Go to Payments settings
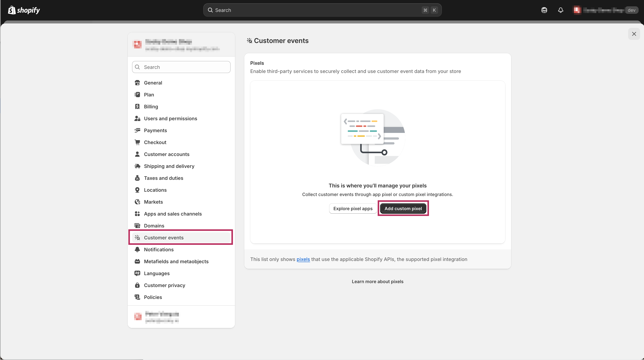Image resolution: width=644 pixels, height=360 pixels. click(x=155, y=130)
